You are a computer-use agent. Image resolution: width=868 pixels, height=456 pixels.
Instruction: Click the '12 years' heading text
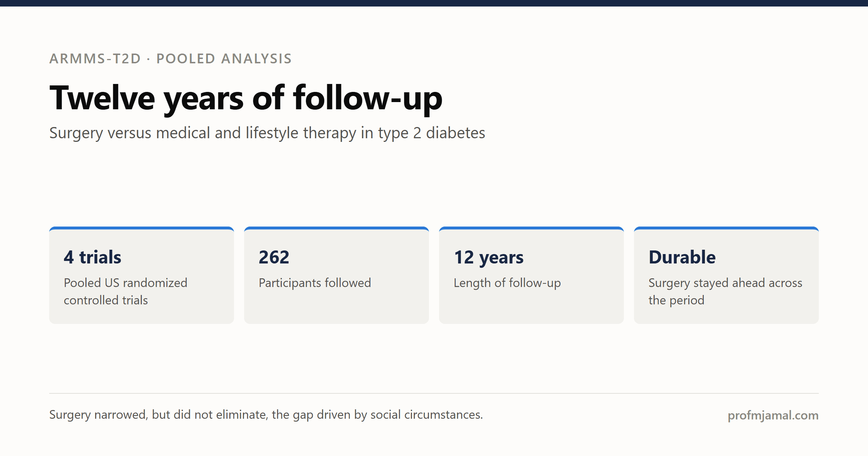(488, 258)
